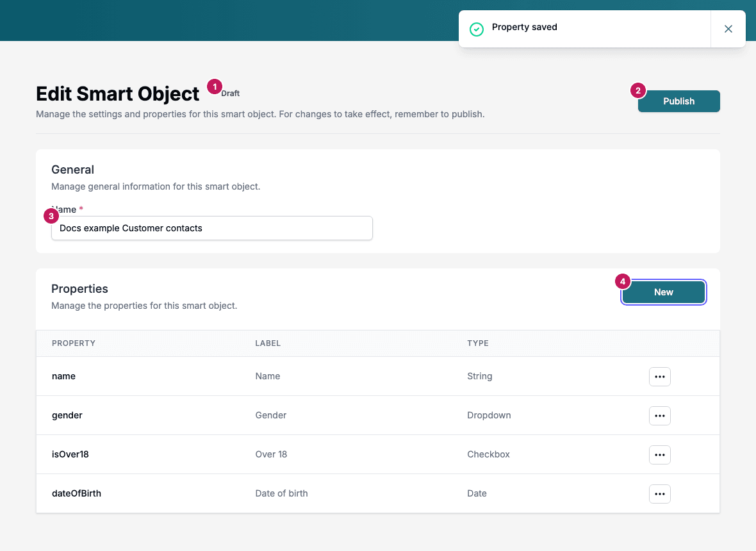
Task: Click the TYPE column header
Action: pos(478,343)
